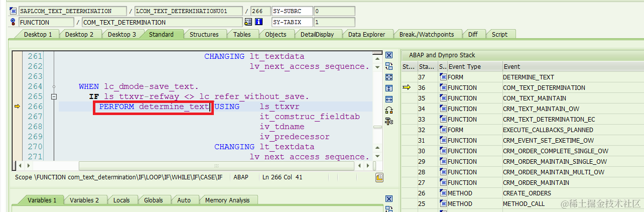Select the CRM_ORDER_MAINTAIN_MULTI_OW stack entry
Screen dimensions: 644x212
tap(554, 172)
